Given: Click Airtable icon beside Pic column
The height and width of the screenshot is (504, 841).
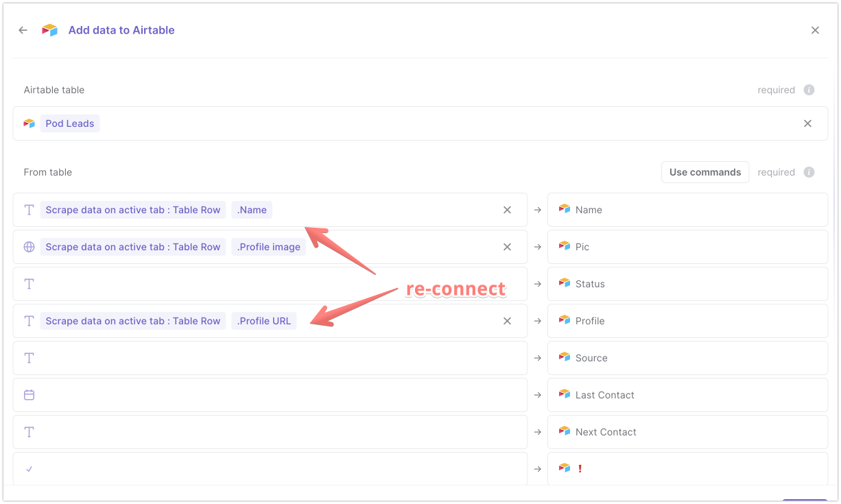Looking at the screenshot, I should pos(565,246).
